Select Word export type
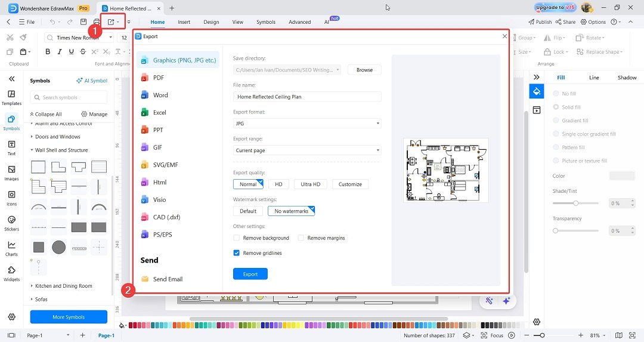The width and height of the screenshot is (644, 342). (x=160, y=95)
